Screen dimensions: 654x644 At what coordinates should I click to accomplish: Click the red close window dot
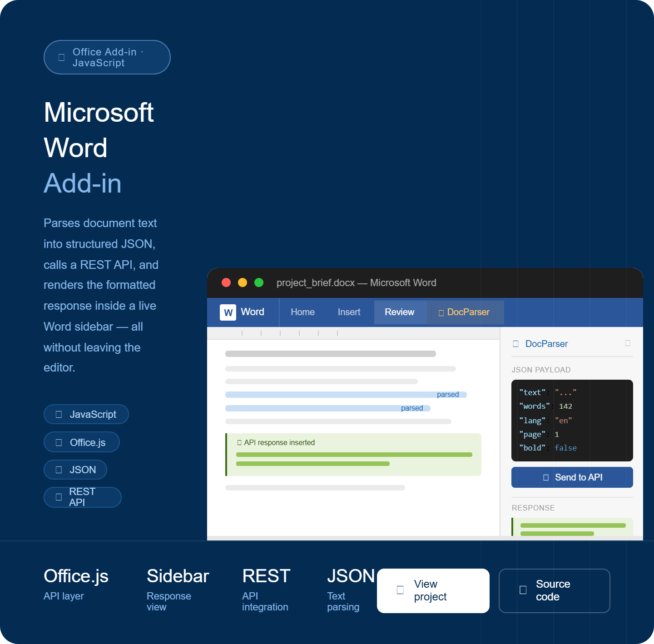coord(226,282)
